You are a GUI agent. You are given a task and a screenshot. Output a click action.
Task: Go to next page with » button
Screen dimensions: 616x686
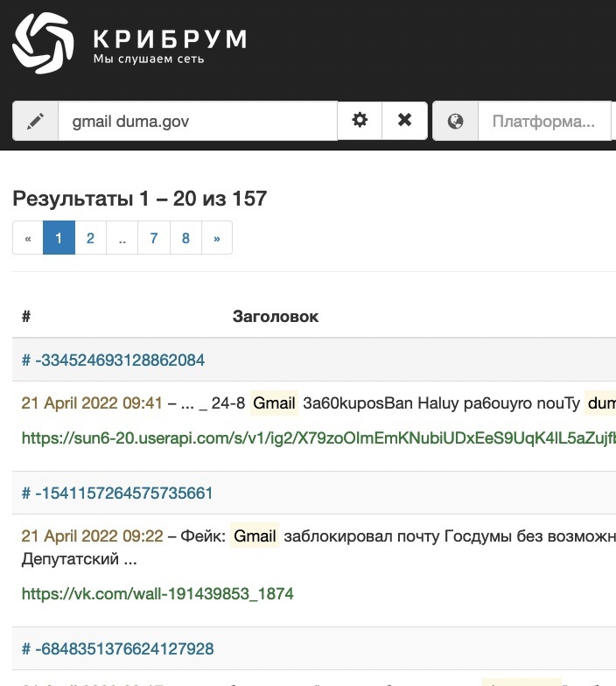[217, 238]
